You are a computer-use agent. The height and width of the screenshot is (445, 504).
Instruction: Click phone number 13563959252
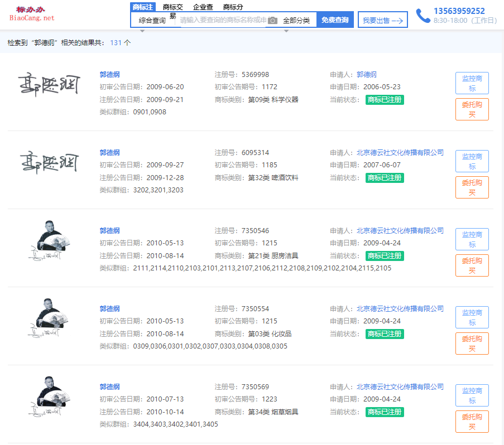[x=459, y=11]
